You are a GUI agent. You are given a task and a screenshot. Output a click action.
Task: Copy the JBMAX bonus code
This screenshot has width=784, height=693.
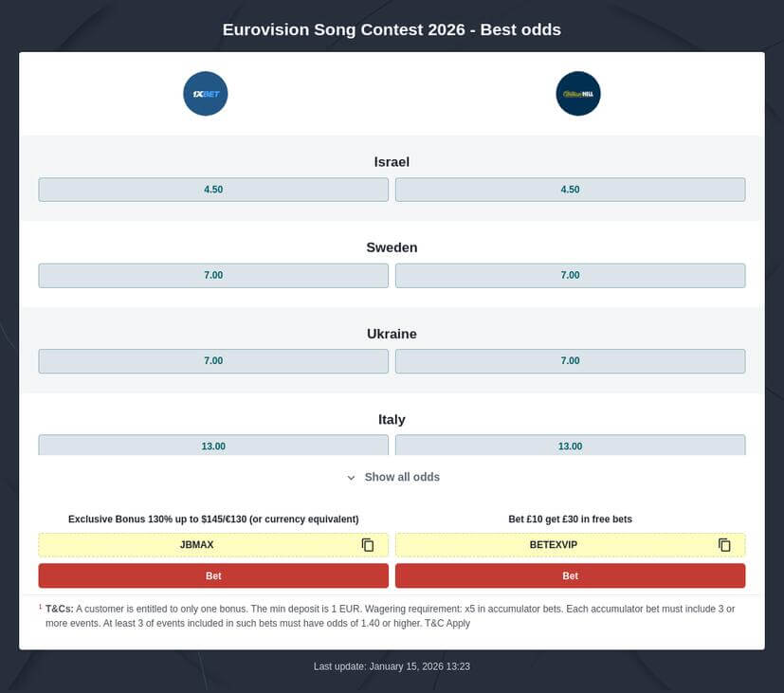tap(367, 544)
